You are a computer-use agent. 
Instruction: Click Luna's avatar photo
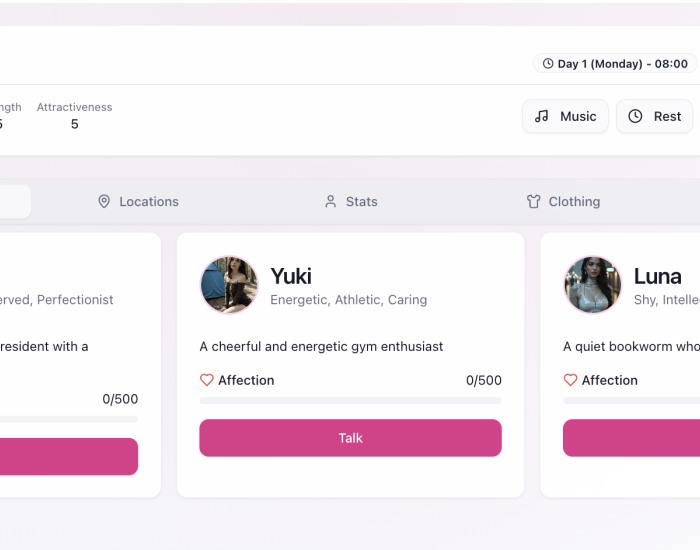593,285
